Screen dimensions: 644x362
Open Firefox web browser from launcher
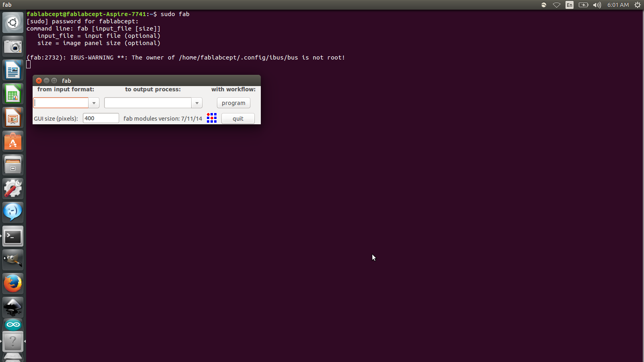(x=13, y=284)
